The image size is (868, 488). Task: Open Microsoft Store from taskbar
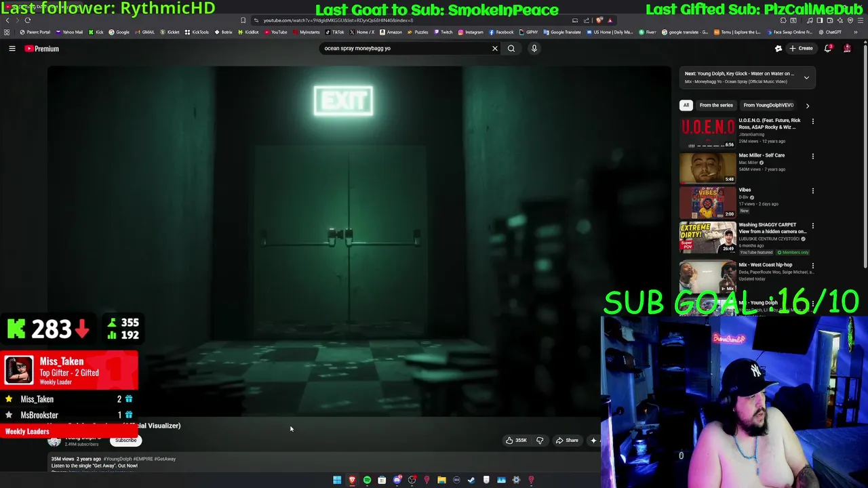[x=382, y=480]
